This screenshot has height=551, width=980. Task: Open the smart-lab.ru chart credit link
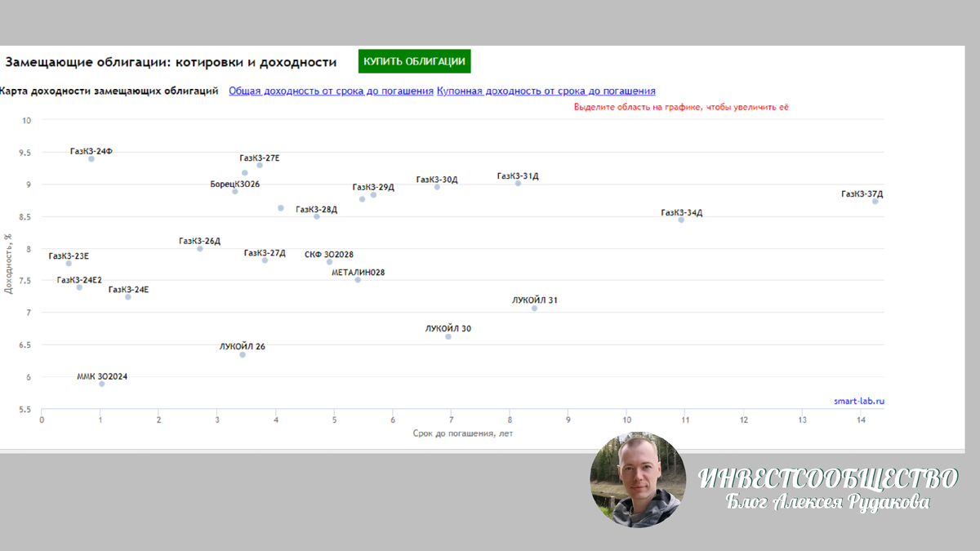coord(859,401)
